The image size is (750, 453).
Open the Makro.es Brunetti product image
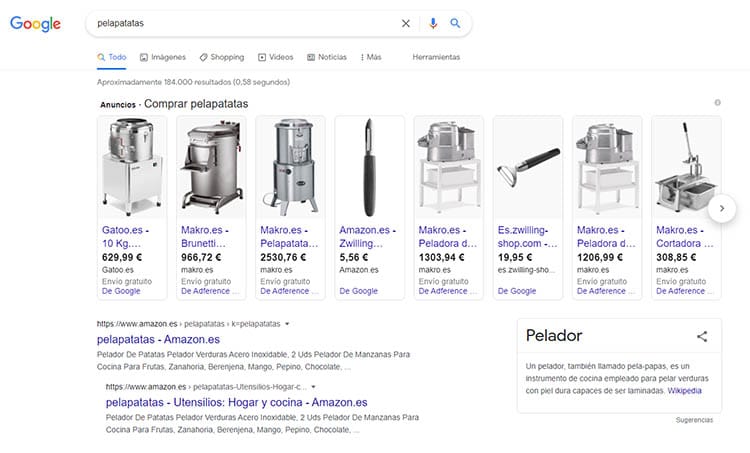pos(211,167)
